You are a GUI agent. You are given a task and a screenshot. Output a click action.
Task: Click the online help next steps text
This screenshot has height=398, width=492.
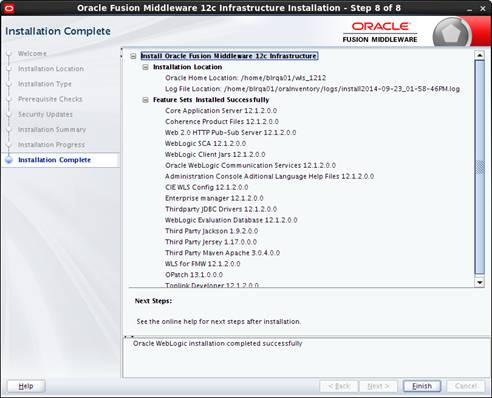[219, 322]
